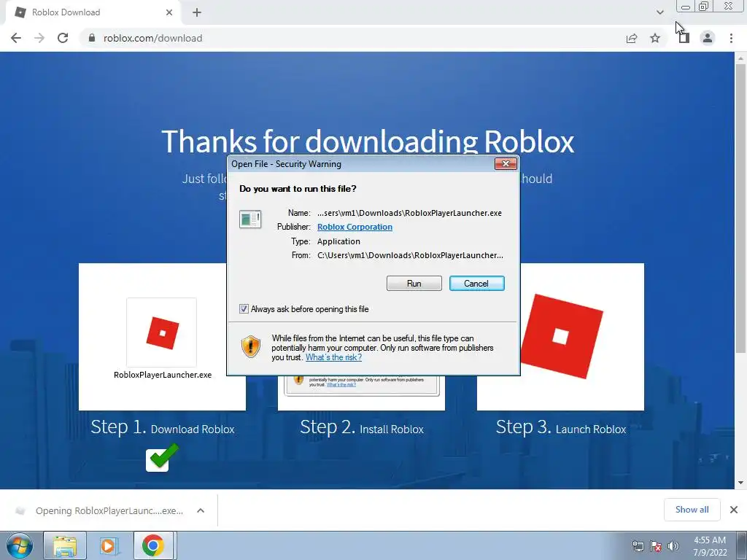Expand the RobloxPlayerLauncher download item options arrow
Viewport: 747px width, 560px height.
201,510
